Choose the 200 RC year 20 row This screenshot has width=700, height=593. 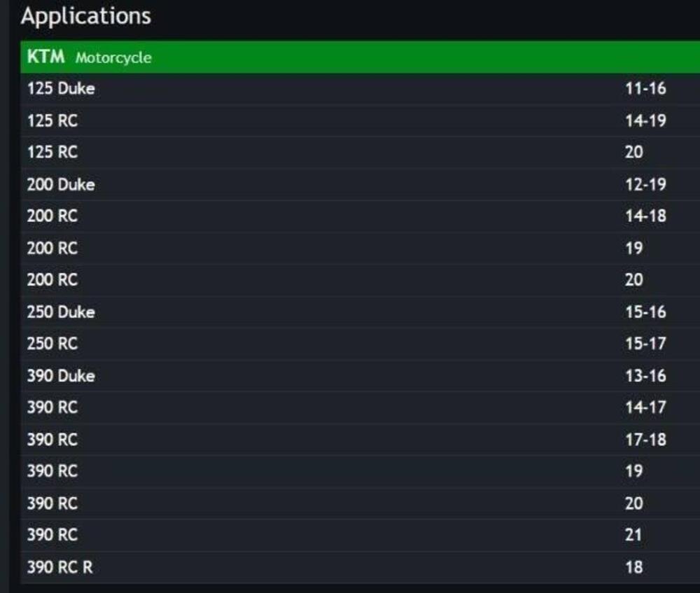pyautogui.click(x=52, y=280)
